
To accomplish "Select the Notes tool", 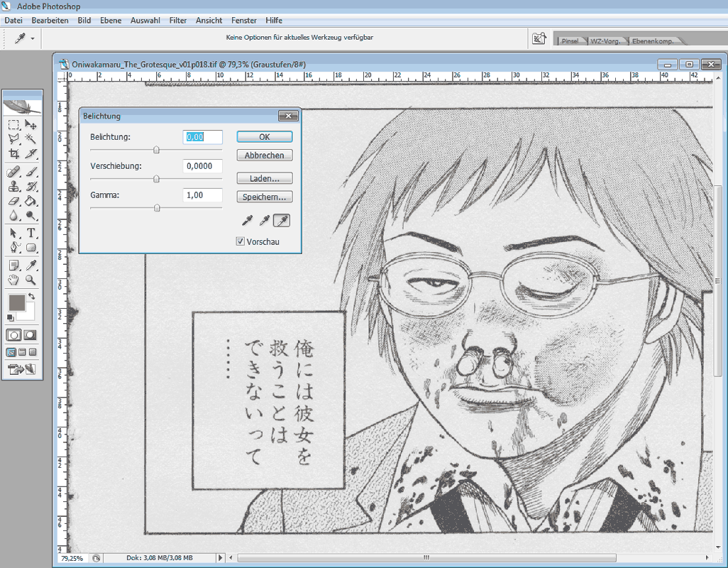I will tap(13, 266).
